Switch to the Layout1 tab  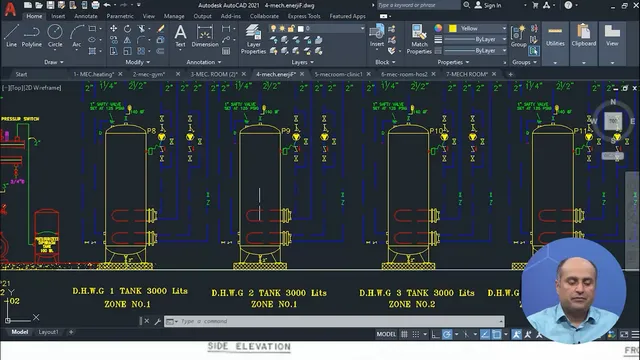[x=49, y=332]
